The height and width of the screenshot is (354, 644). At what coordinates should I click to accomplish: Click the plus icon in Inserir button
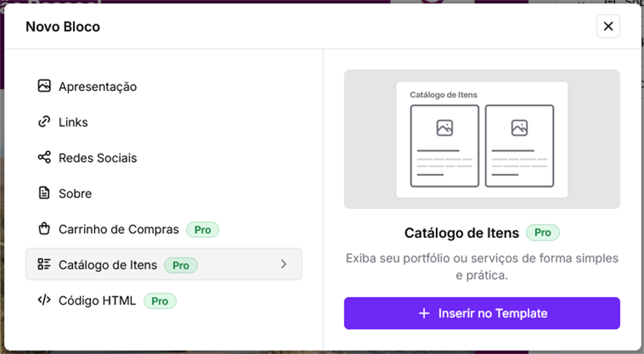click(x=424, y=313)
